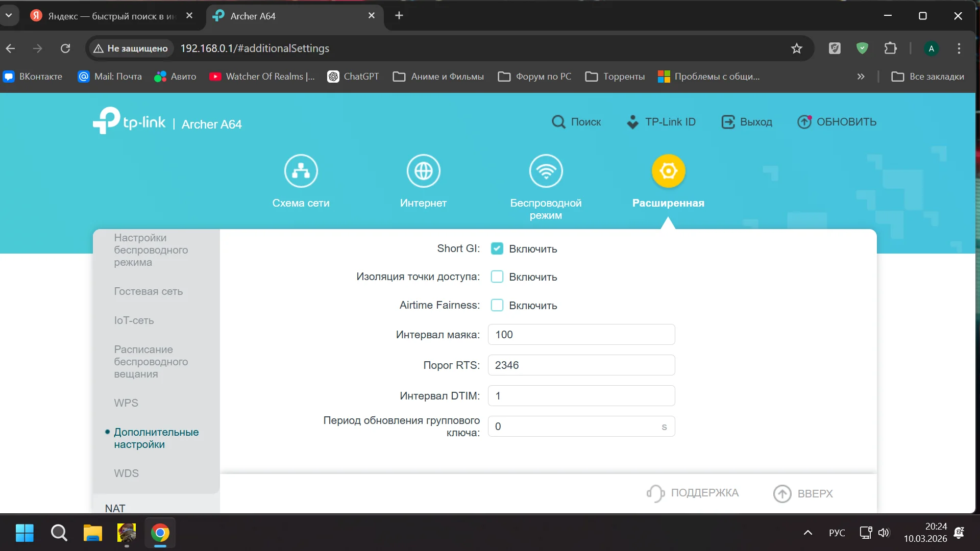The width and height of the screenshot is (980, 551).
Task: Select the Расширенная gear icon
Action: pyautogui.click(x=668, y=171)
